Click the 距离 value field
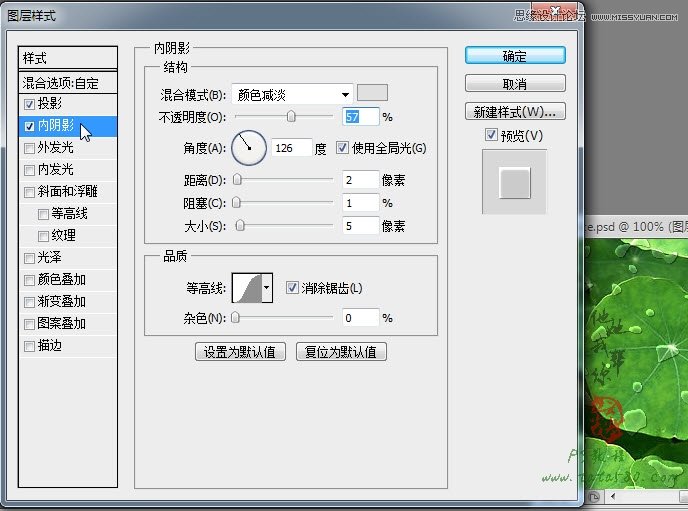Image resolution: width=688 pixels, height=511 pixels. [361, 180]
